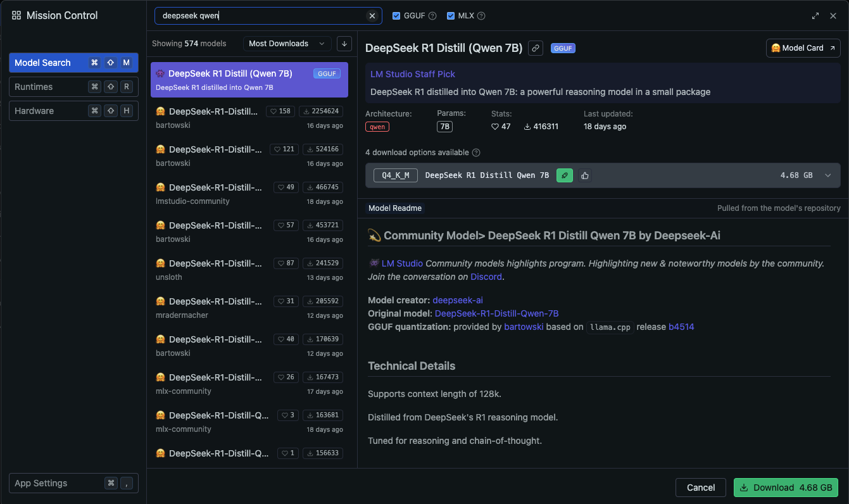The image size is (849, 504).
Task: Clear the search field with the X icon
Action: pyautogui.click(x=372, y=16)
